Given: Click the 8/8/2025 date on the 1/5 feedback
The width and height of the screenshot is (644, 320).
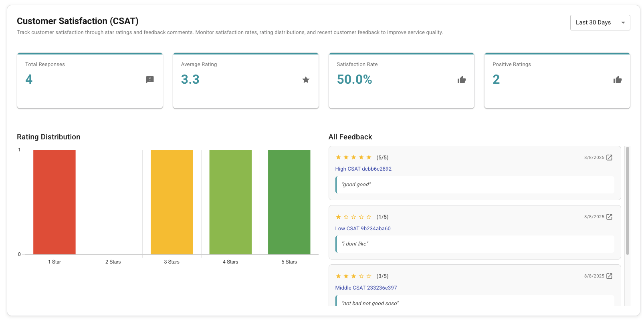Looking at the screenshot, I should [594, 217].
